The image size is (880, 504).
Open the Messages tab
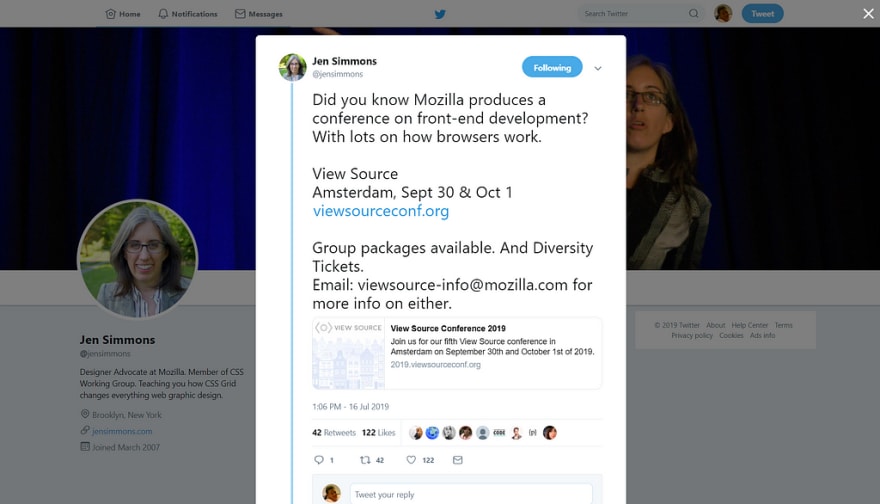click(259, 14)
